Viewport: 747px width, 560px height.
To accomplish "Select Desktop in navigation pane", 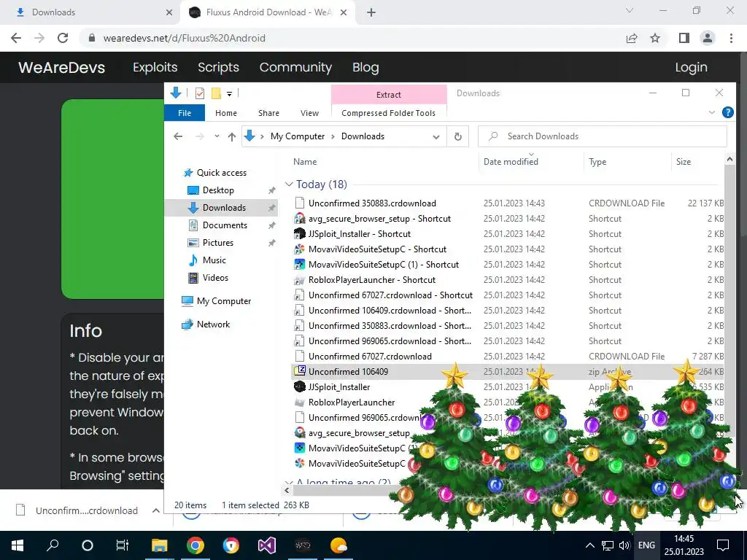I will coord(218,190).
